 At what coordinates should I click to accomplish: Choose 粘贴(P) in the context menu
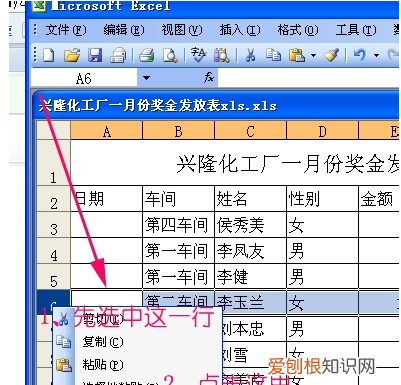click(x=137, y=364)
